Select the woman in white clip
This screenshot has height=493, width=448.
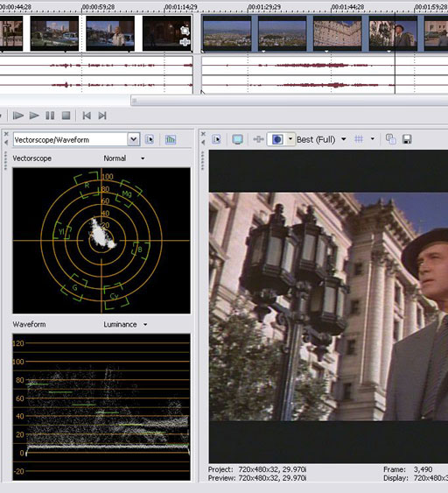coord(110,33)
